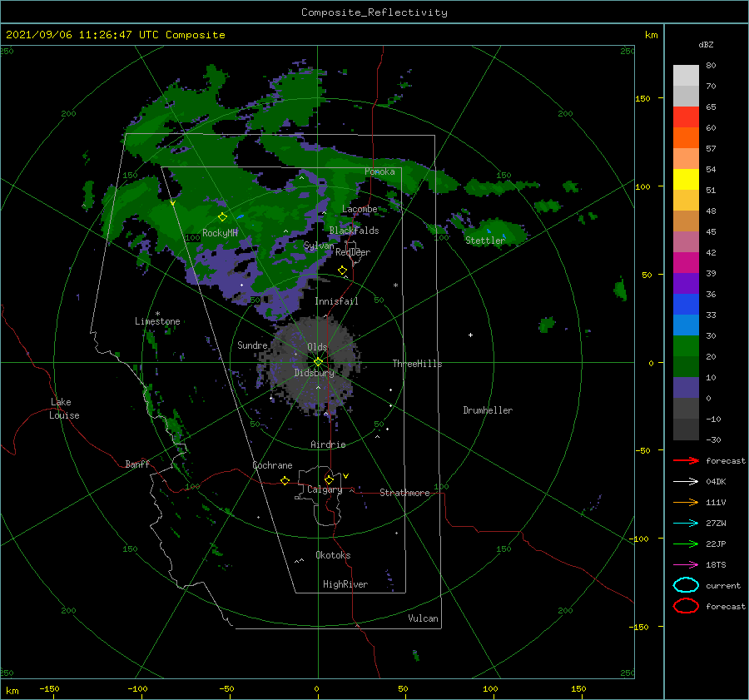749x700 pixels.
Task: Click the Strathmore label
Action: (404, 493)
